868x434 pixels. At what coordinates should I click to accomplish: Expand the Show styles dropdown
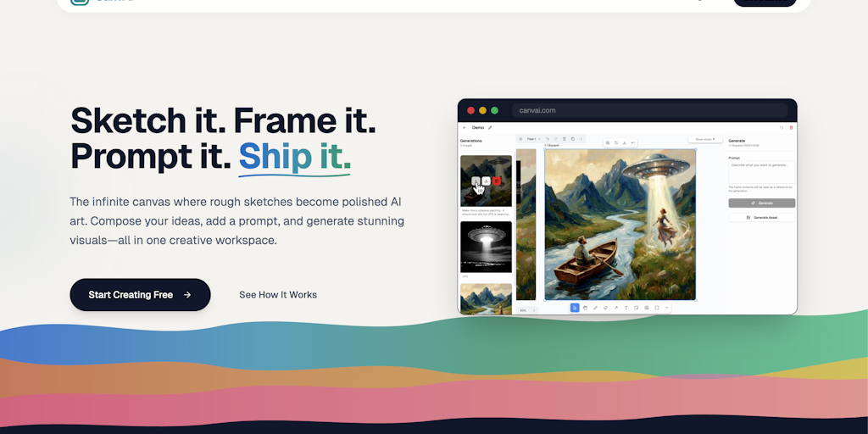705,140
